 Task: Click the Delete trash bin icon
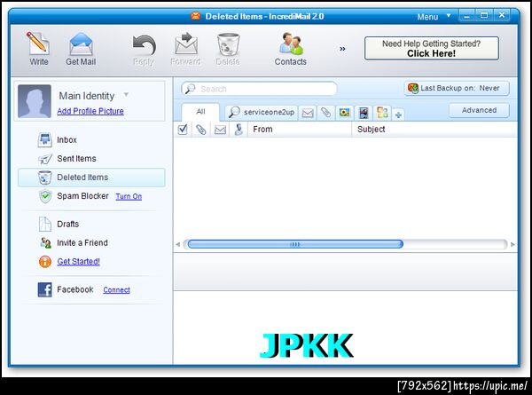(229, 44)
